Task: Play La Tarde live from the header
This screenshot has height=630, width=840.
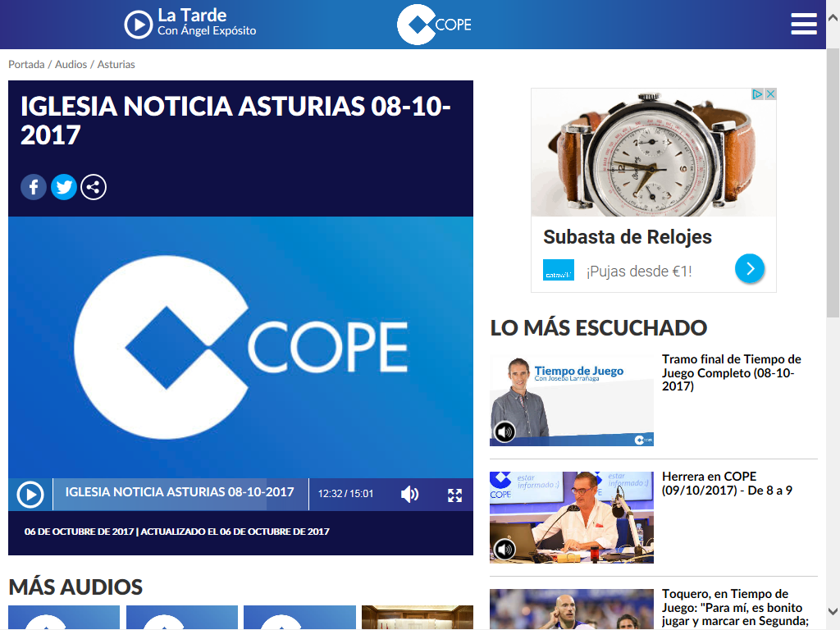Action: pos(138,25)
